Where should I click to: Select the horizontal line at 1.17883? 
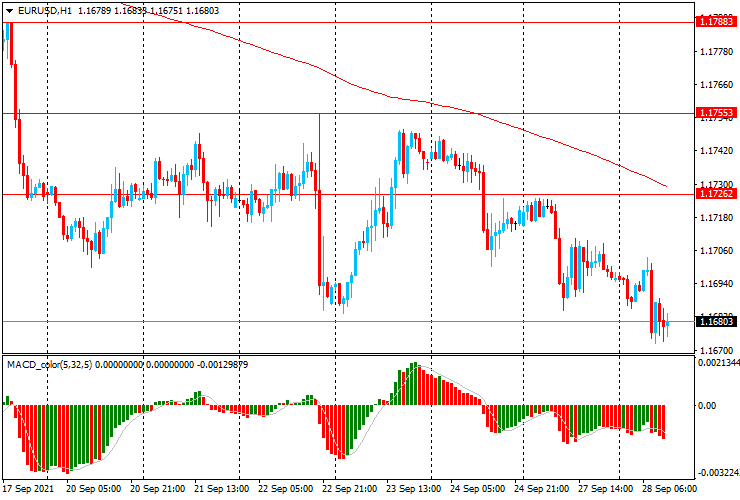coord(349,22)
